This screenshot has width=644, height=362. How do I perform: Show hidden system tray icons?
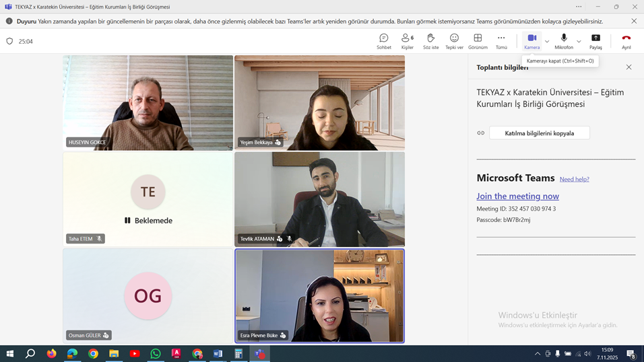click(x=538, y=354)
